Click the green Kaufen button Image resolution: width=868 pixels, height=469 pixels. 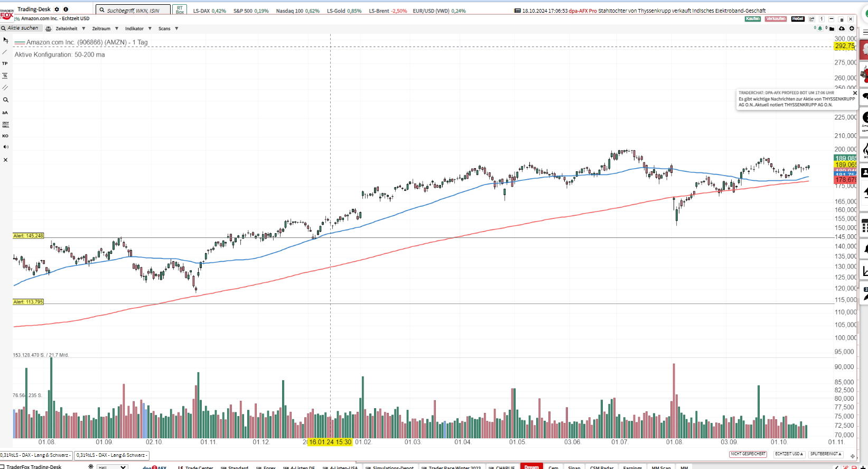point(752,19)
